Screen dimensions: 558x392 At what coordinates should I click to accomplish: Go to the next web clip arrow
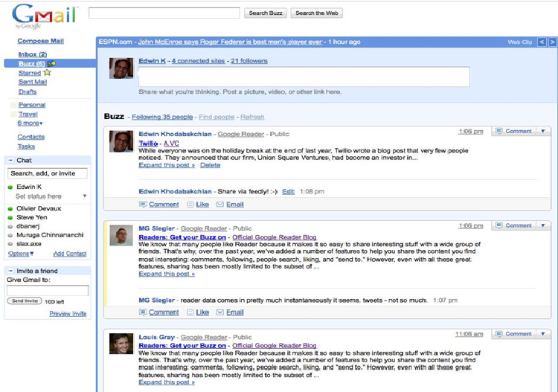click(x=552, y=42)
